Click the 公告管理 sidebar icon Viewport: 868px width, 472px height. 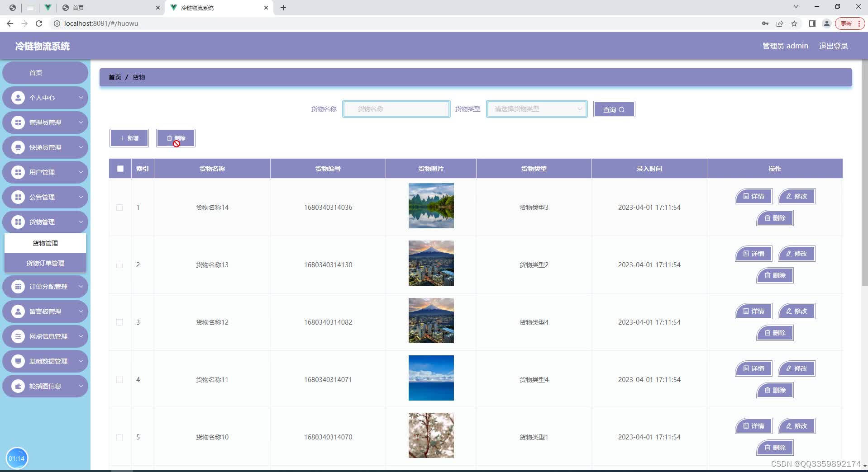[18, 197]
